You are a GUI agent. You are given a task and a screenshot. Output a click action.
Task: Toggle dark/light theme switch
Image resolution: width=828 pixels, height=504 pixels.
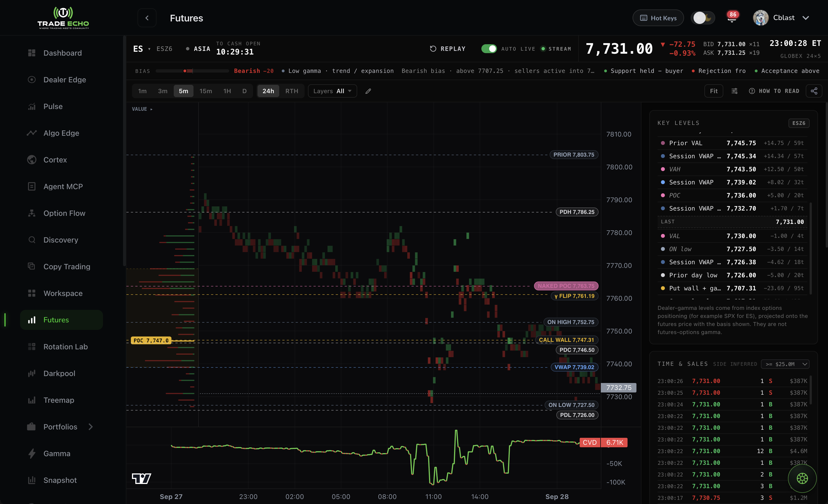703,18
